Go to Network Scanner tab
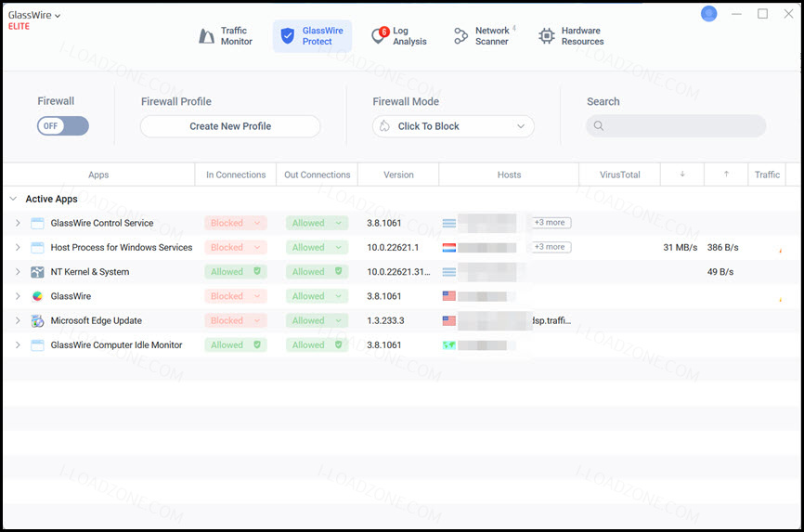This screenshot has height=532, width=804. coord(485,36)
